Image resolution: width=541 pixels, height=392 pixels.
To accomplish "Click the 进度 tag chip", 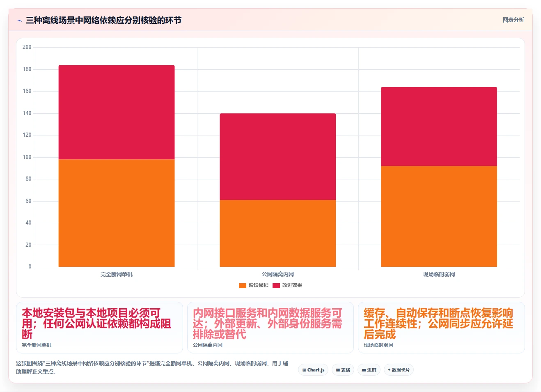I will click(x=369, y=370).
